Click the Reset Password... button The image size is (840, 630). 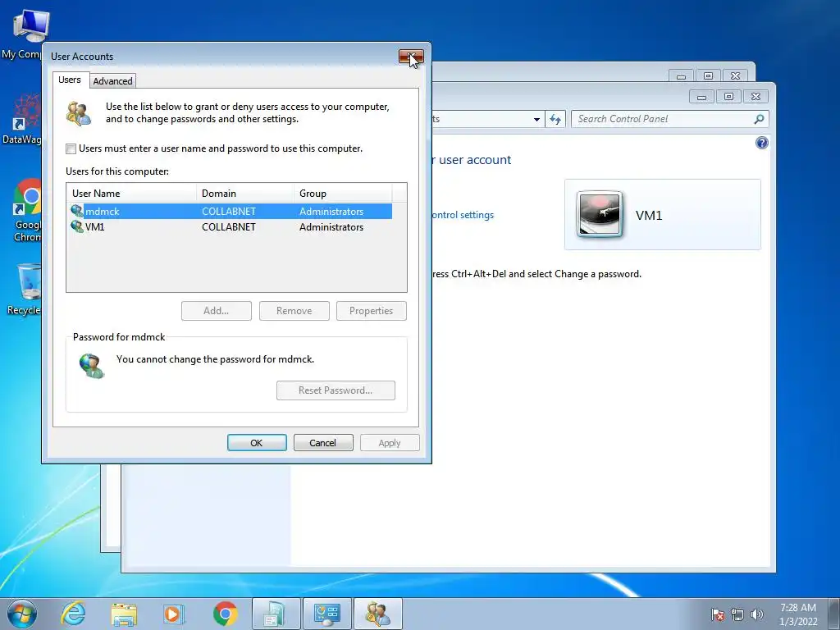[x=336, y=390]
